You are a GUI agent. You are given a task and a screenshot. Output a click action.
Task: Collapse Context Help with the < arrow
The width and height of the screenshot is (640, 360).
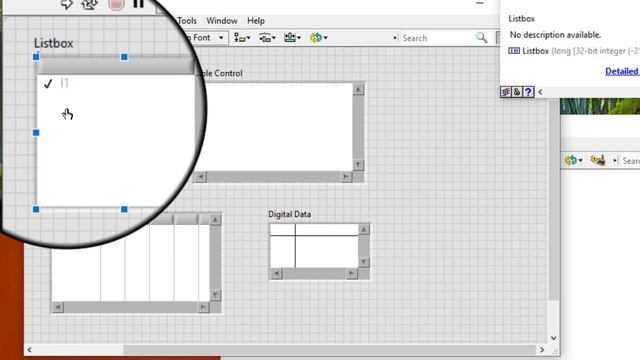click(540, 92)
